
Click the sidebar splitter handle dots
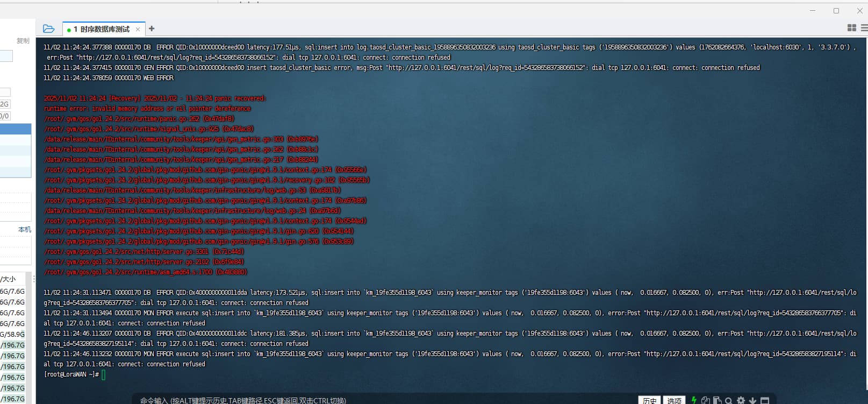tap(34, 279)
